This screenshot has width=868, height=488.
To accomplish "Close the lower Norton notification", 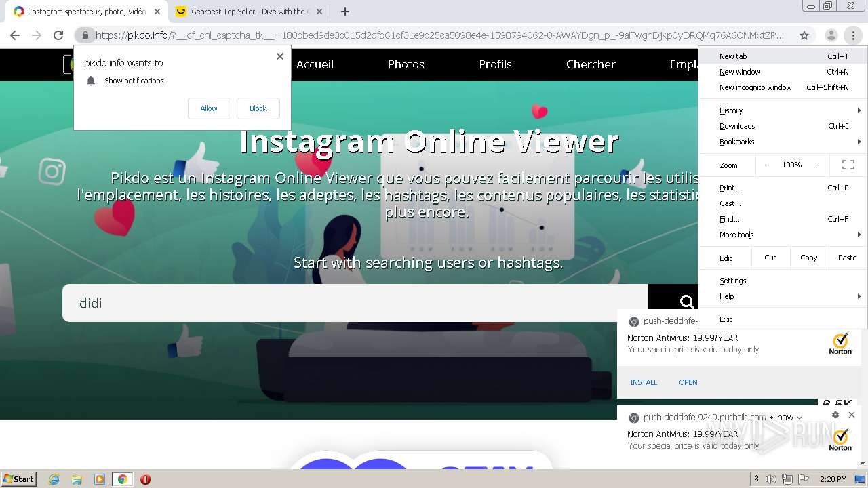I will (852, 415).
